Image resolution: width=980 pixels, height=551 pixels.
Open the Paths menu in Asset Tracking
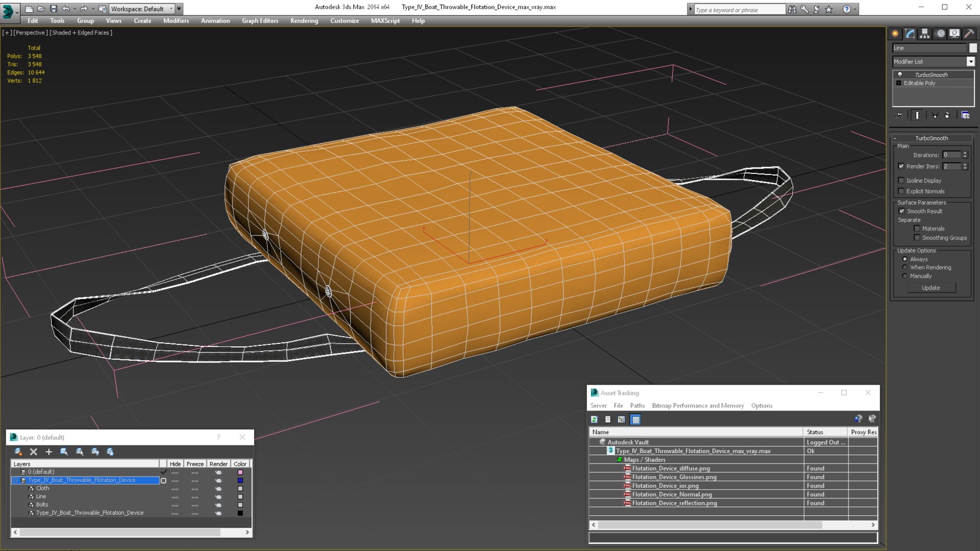click(637, 406)
